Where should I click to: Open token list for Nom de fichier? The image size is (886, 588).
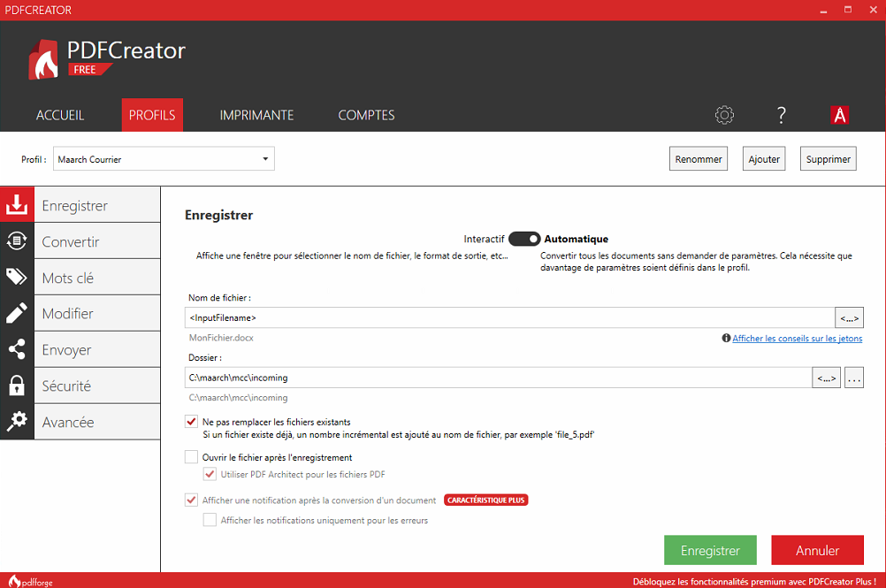[x=849, y=318]
